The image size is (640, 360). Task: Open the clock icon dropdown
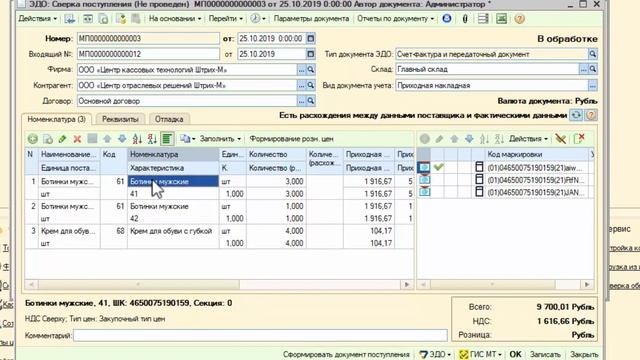[258, 19]
